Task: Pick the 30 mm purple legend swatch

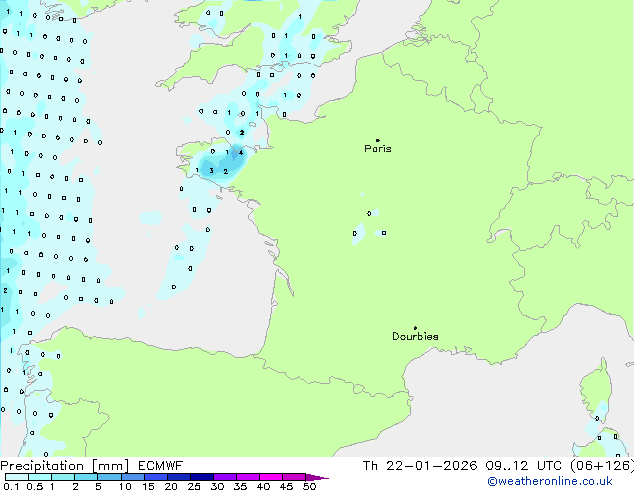Action: pyautogui.click(x=224, y=477)
